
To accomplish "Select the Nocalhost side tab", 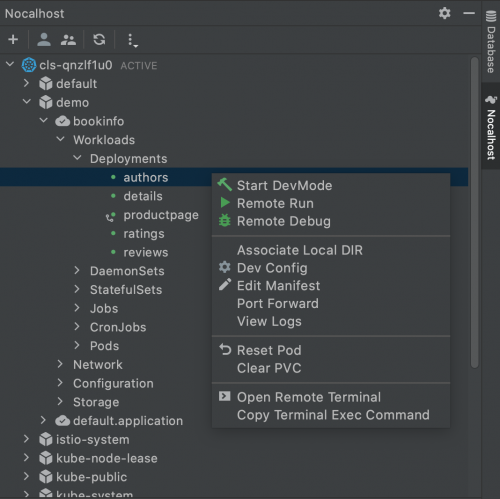I will point(491,127).
